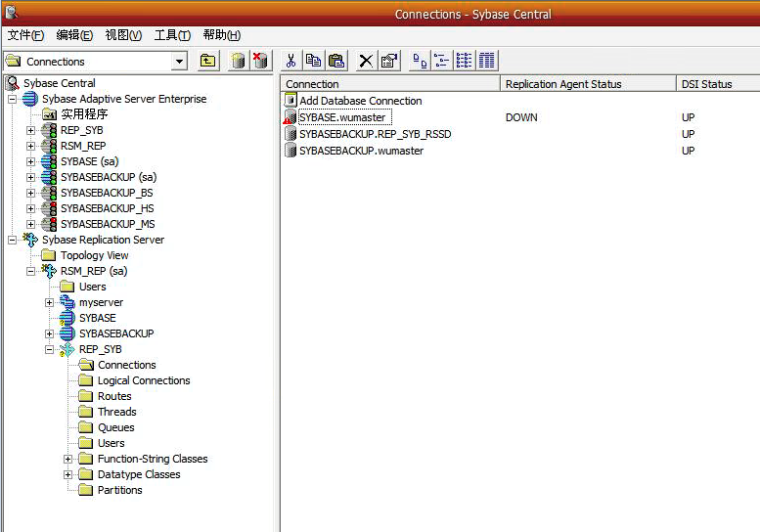Select the RSM_REP server under Adaptive Server
760x532 pixels.
click(83, 146)
